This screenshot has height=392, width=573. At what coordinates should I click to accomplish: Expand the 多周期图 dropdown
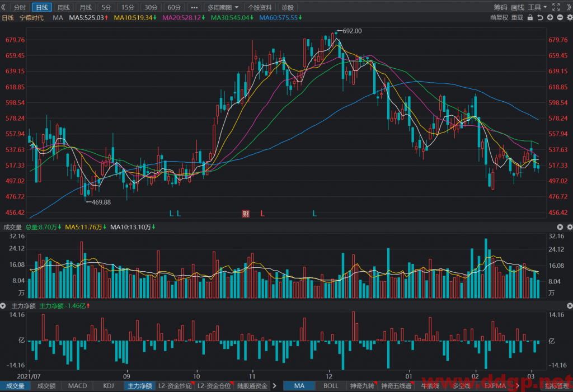coord(223,7)
